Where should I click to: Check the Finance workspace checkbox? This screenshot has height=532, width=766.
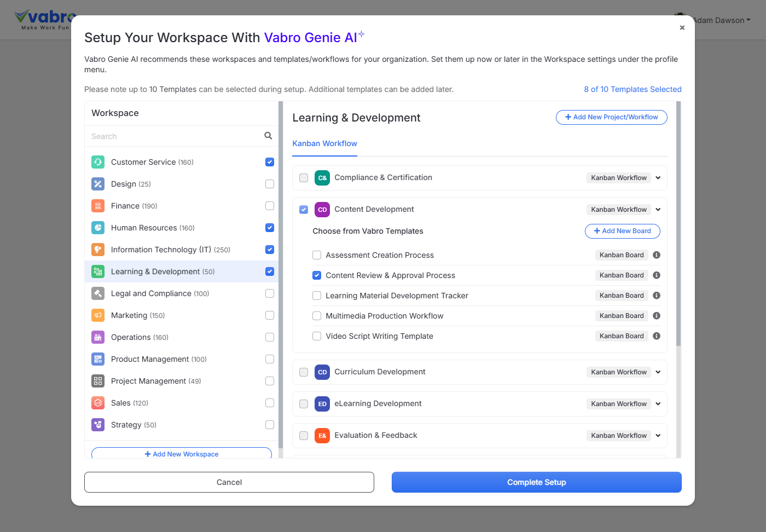270,206
